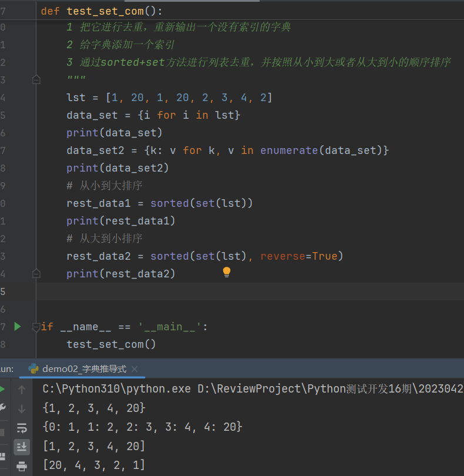Click console output {1, 2, 3, 4, 20}
The width and height of the screenshot is (464, 476).
coord(94,408)
